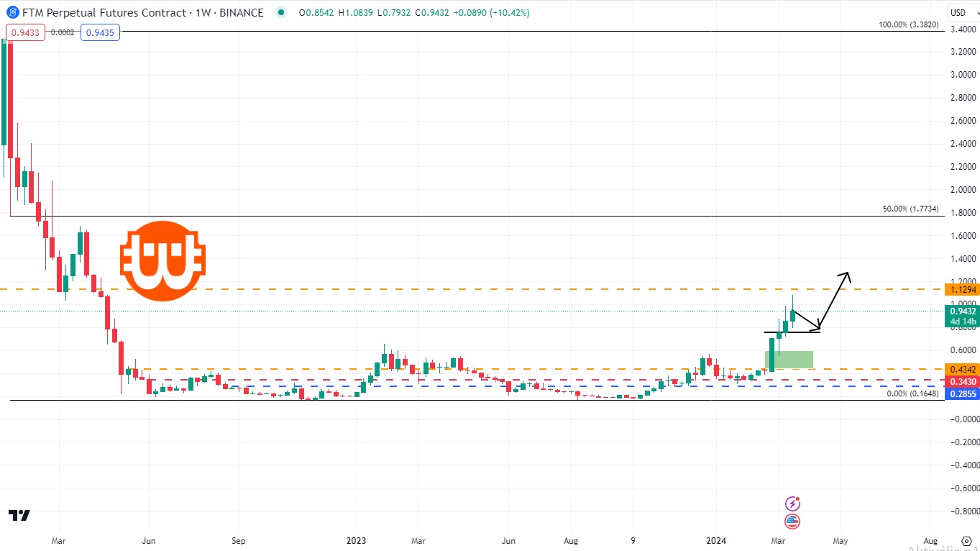Image resolution: width=980 pixels, height=551 pixels.
Task: Click the 0.0002 spread value
Action: [63, 32]
